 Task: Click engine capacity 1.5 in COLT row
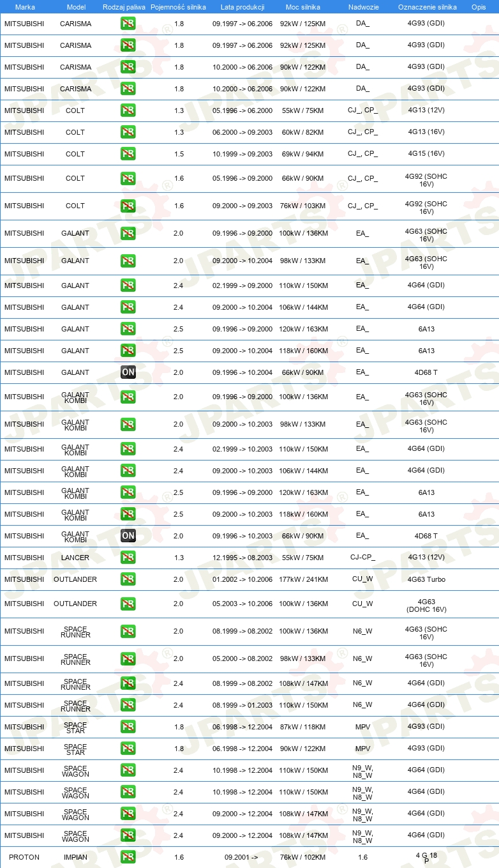point(179,154)
